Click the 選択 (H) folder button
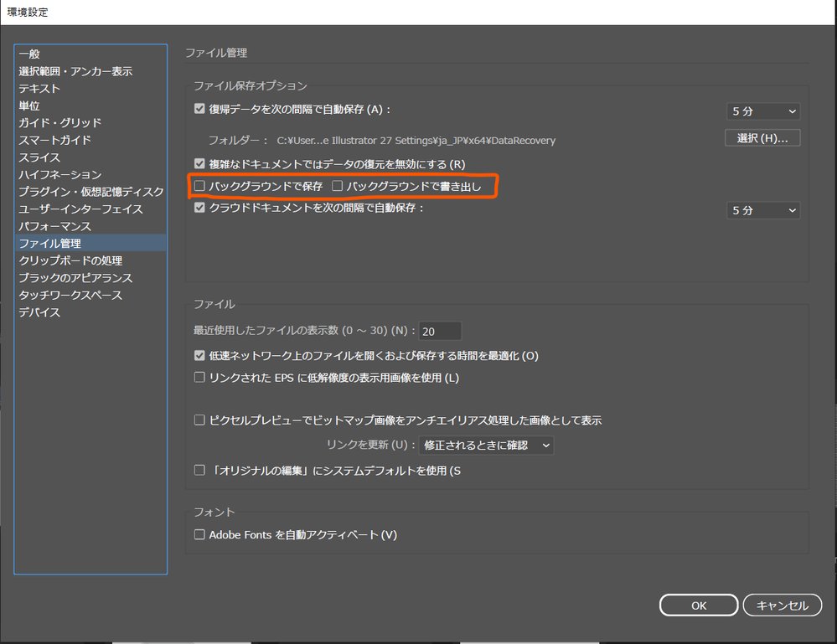Image resolution: width=837 pixels, height=644 pixels. (x=762, y=137)
